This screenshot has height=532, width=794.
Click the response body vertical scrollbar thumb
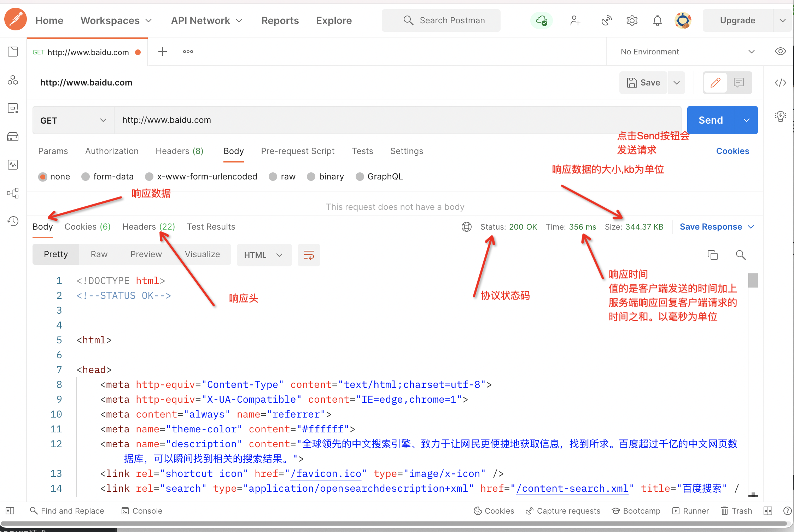[753, 280]
